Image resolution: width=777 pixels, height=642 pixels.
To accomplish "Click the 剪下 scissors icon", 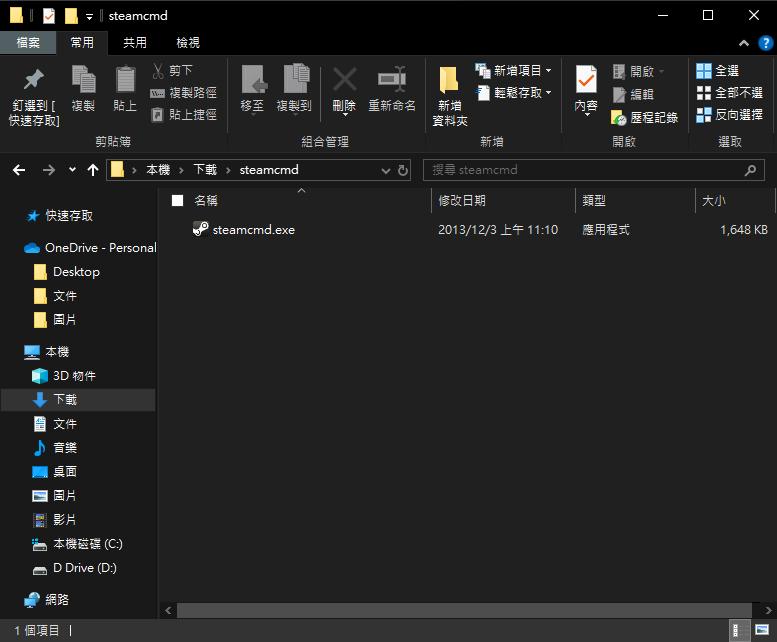I will point(158,71).
